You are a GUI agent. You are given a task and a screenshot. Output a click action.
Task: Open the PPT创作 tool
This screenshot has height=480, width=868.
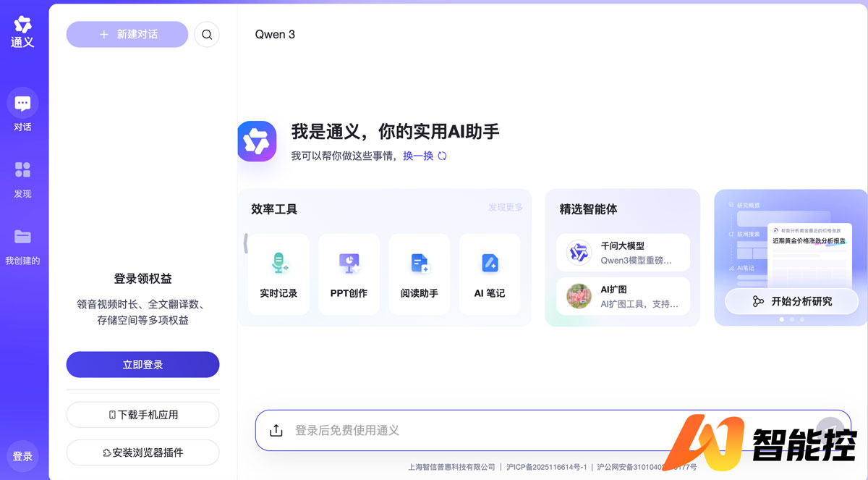tap(349, 274)
